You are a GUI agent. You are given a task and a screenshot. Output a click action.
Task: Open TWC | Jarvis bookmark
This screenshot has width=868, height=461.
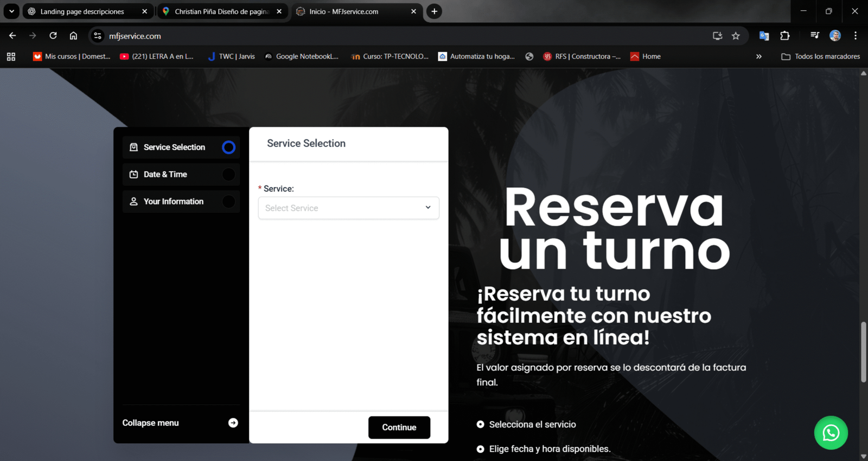[231, 56]
